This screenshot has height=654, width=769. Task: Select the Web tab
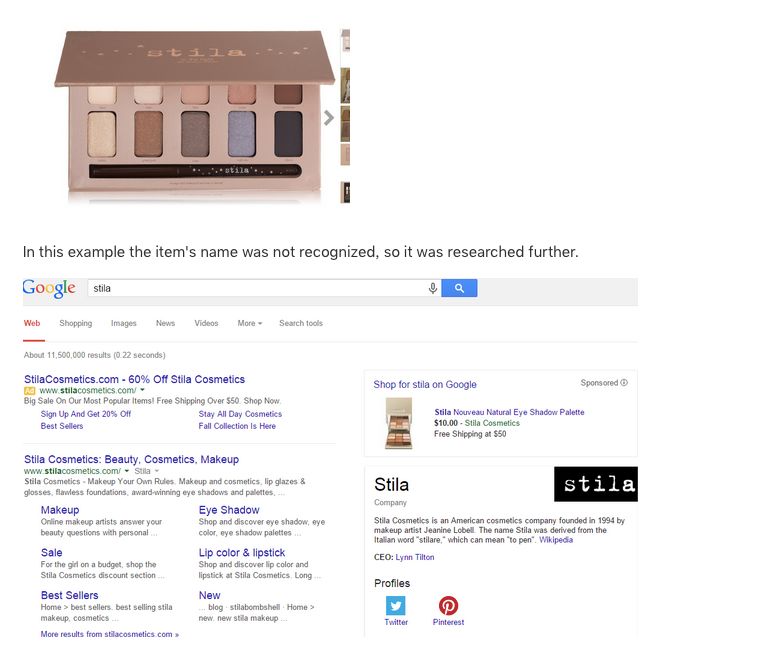[x=32, y=323]
